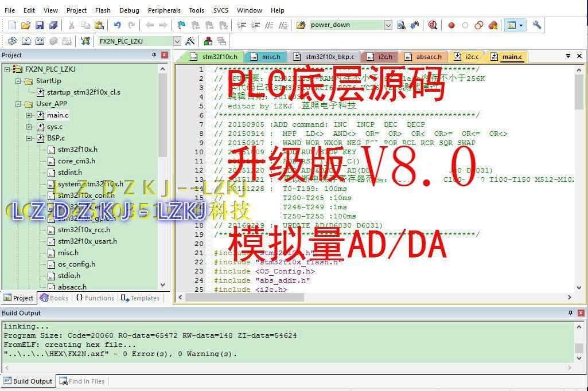Select the Target Options wrench icon
588x391 pixels.
tap(189, 40)
